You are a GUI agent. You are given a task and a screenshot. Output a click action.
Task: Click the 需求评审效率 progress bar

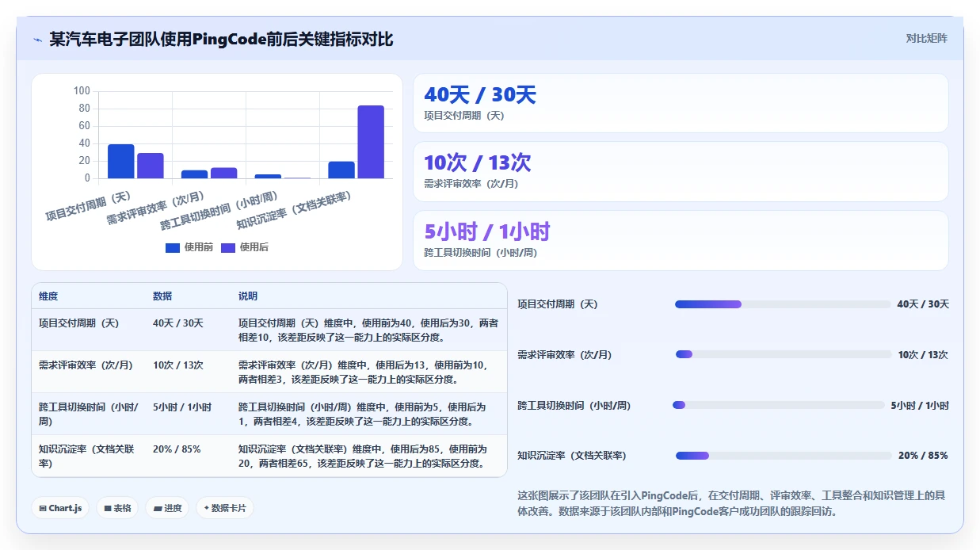tap(784, 354)
